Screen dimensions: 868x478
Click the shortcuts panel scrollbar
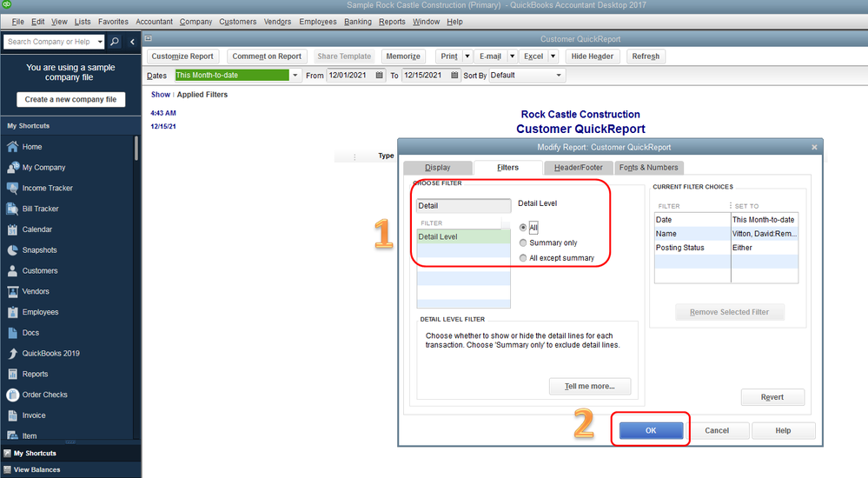pyautogui.click(x=136, y=149)
